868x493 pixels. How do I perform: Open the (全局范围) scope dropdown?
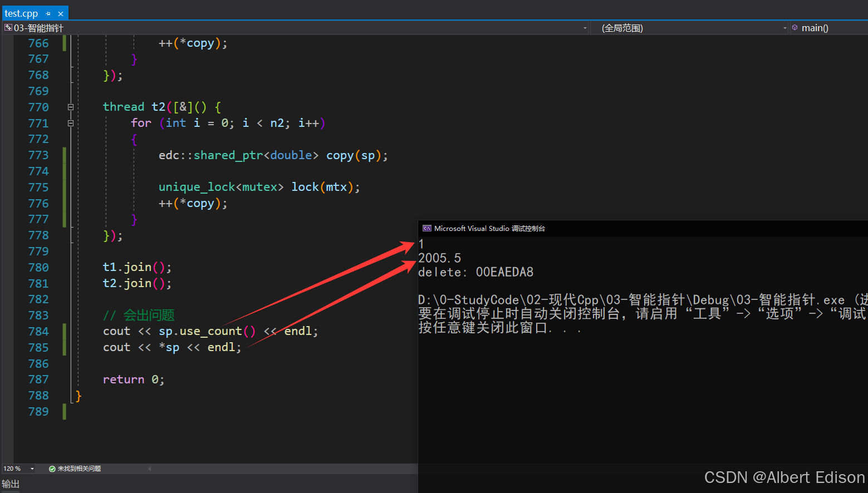(x=785, y=28)
